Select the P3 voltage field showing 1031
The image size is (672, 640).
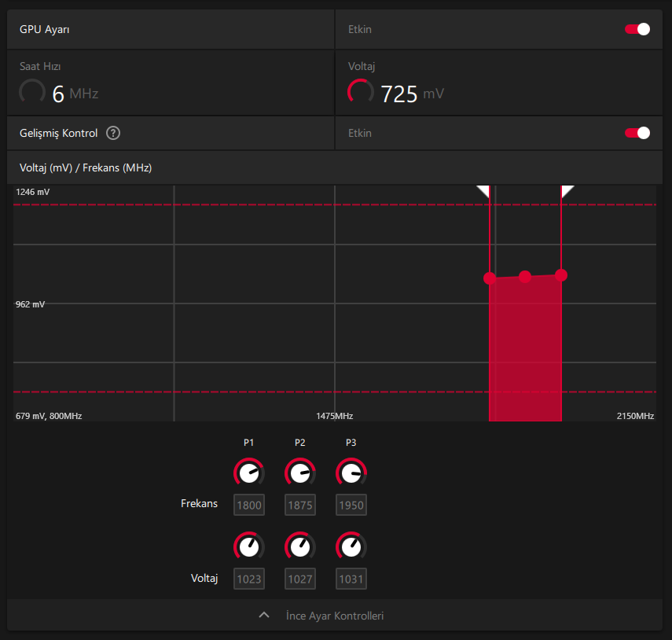pyautogui.click(x=351, y=579)
